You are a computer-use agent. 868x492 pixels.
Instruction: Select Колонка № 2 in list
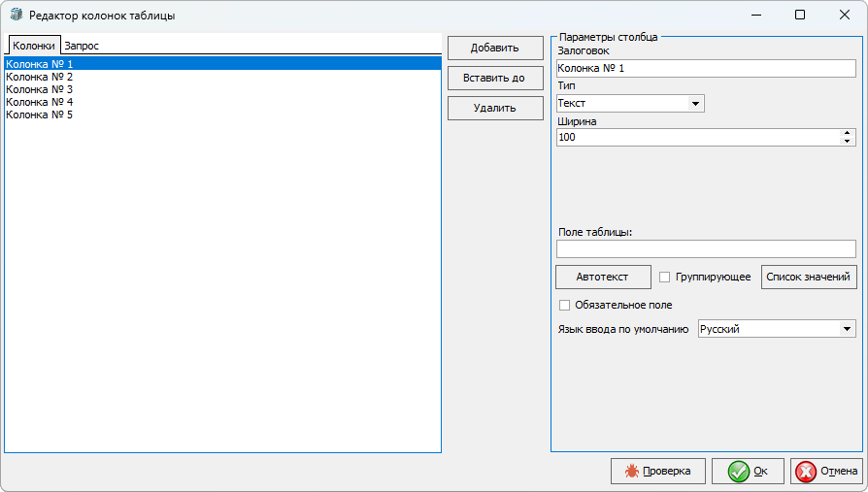click(222, 77)
